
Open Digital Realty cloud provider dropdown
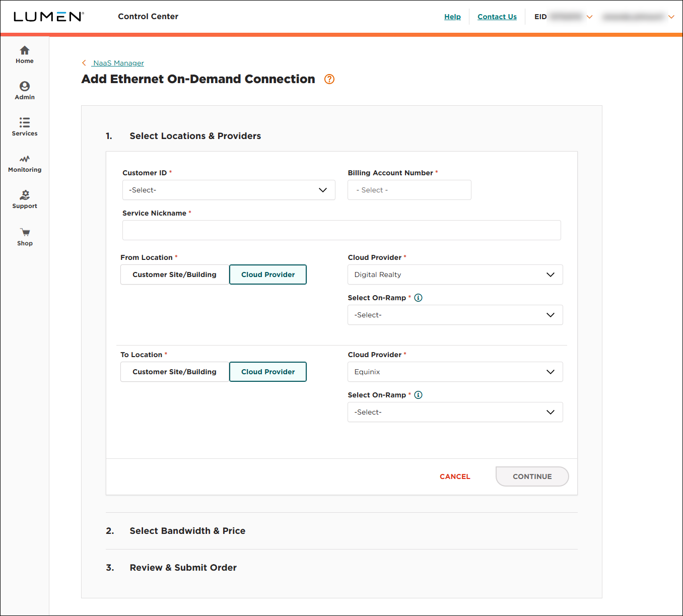coord(455,275)
